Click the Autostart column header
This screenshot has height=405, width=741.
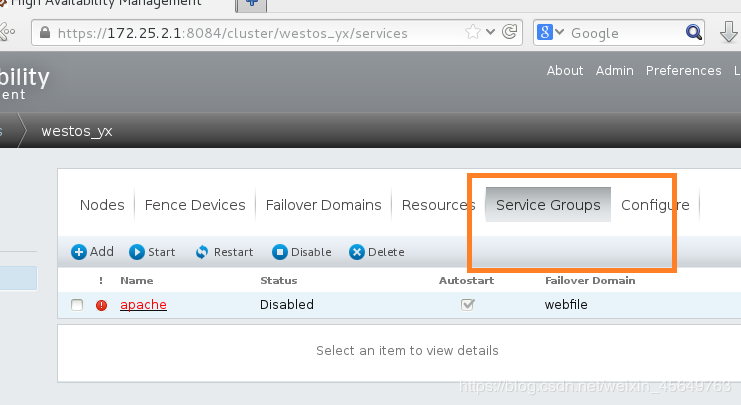coord(466,280)
